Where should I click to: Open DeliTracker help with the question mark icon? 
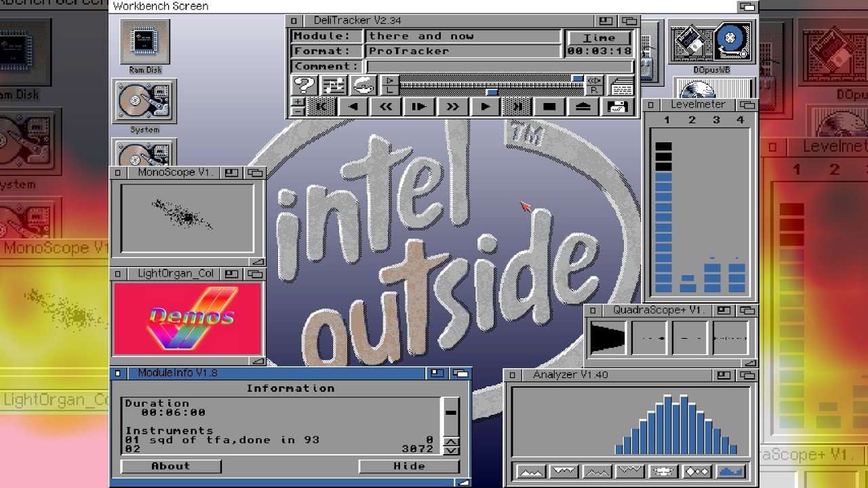coord(305,85)
